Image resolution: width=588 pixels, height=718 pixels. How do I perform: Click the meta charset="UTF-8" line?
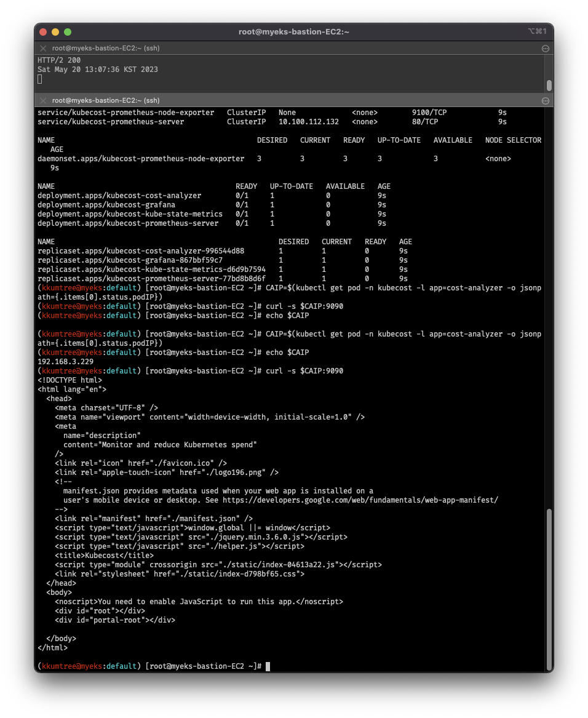[x=106, y=407]
